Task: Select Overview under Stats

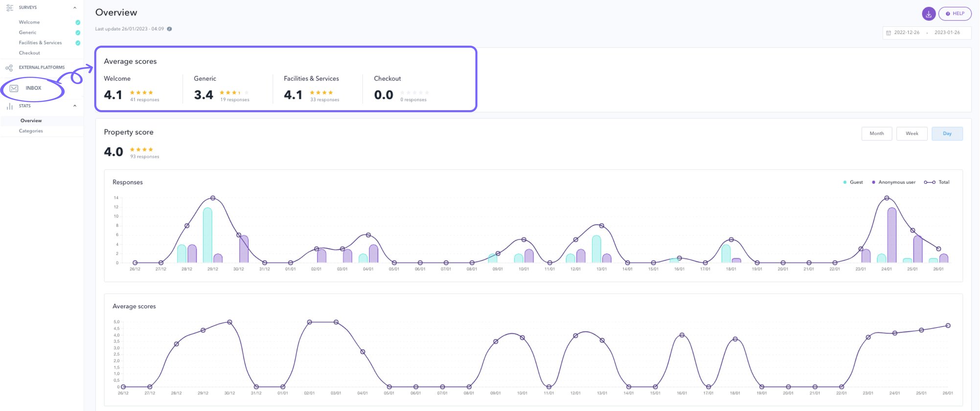Action: [x=31, y=120]
